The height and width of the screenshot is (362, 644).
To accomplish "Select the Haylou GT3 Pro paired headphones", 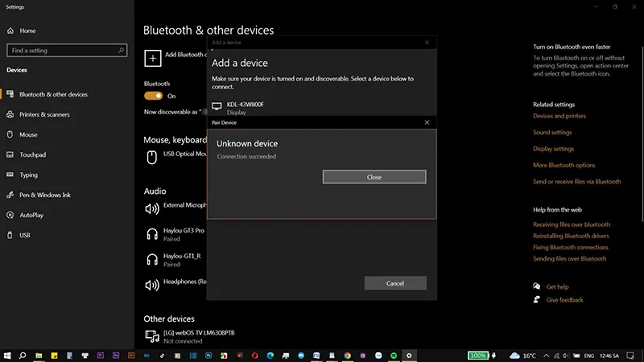I will click(184, 234).
